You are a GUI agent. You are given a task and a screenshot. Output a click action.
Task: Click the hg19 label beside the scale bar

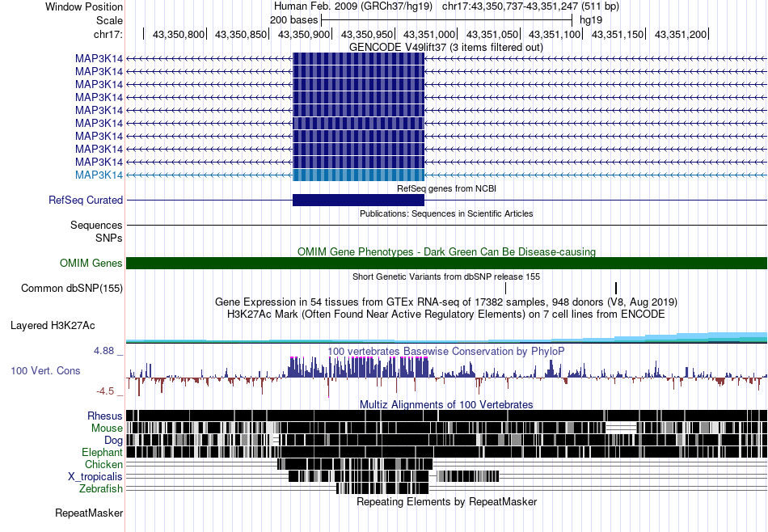(591, 20)
